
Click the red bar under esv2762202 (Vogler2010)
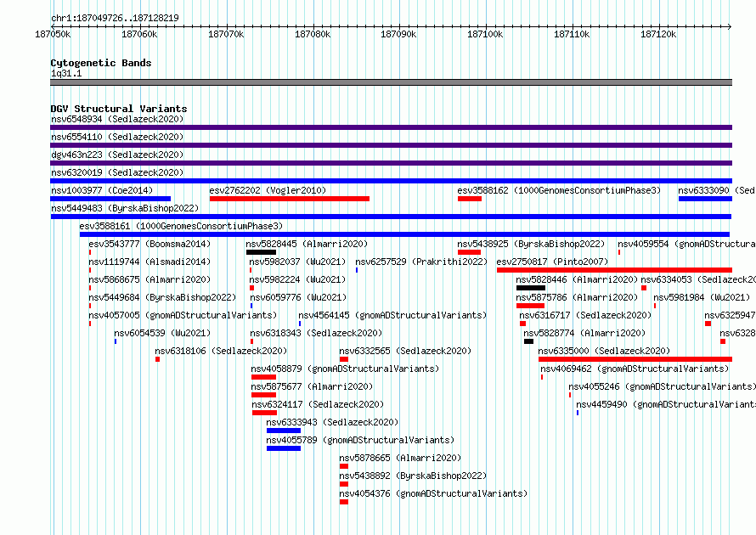tap(290, 199)
